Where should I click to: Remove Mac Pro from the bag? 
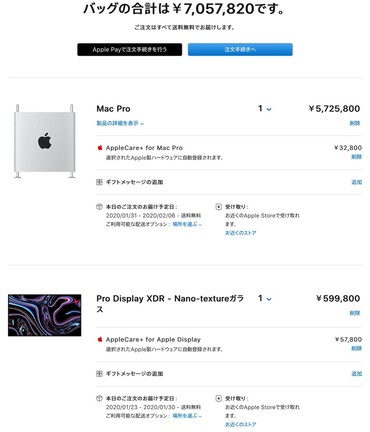(x=355, y=123)
